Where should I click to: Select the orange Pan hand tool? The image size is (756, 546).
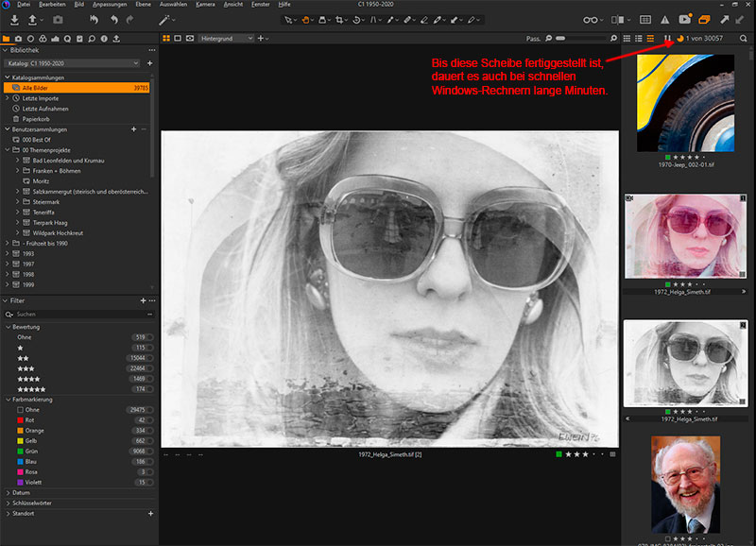tap(305, 20)
